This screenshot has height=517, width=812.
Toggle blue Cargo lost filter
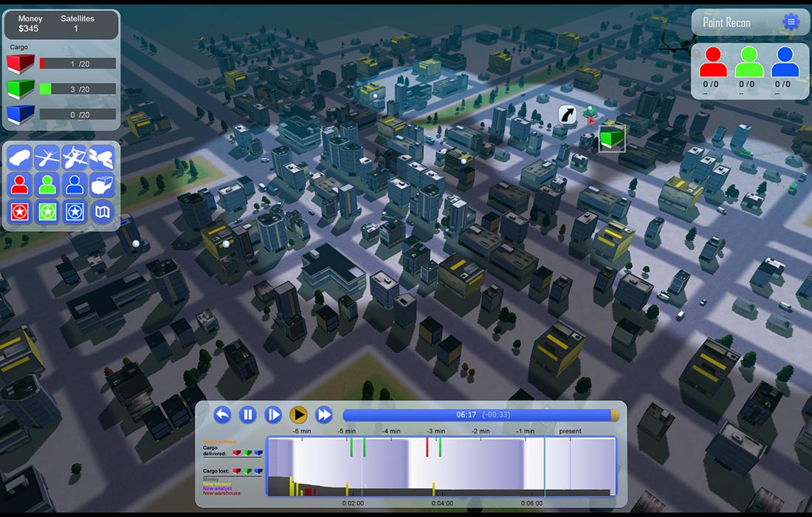point(258,471)
